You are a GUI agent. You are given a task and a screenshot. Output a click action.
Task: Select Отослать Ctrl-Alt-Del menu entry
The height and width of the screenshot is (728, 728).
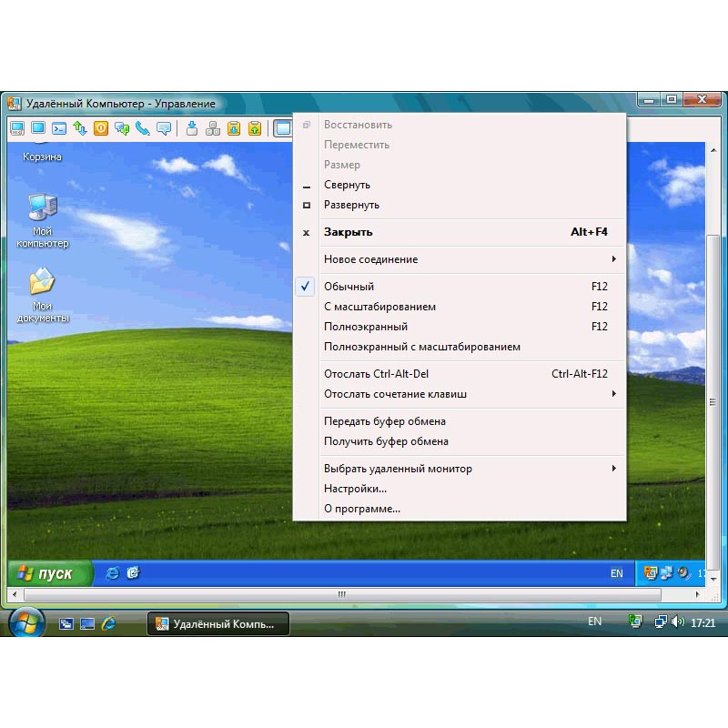[x=460, y=374]
